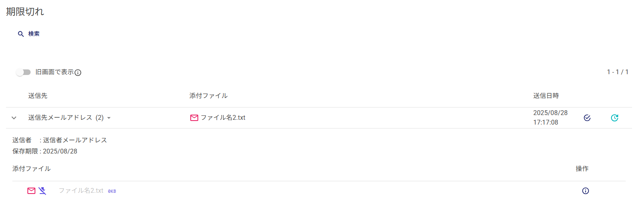Viewport: 644px width, 213px height.
Task: Click the 送信日時 column header
Action: 546,96
